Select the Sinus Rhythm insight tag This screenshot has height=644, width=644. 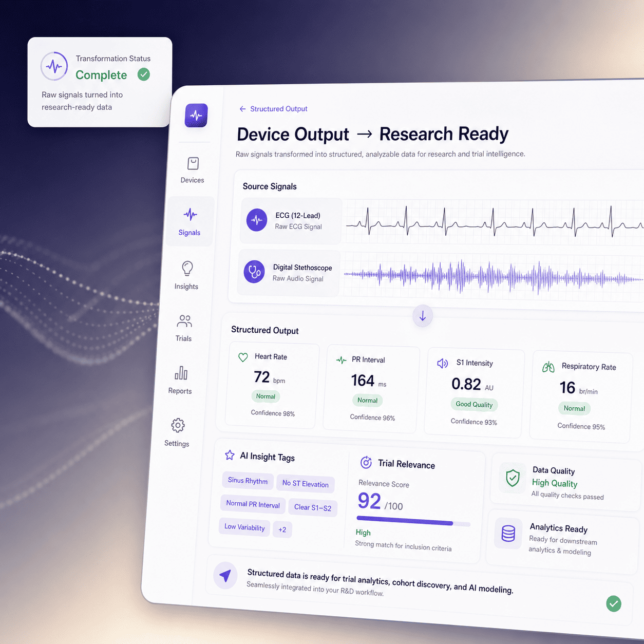pyautogui.click(x=248, y=481)
